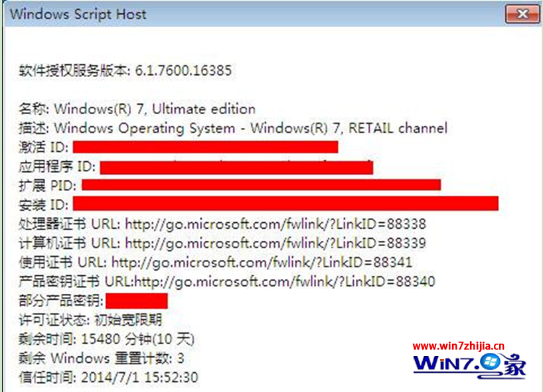Click the red bar beside 扩展 PID
Viewport: 543px width, 392px height.
click(261, 185)
